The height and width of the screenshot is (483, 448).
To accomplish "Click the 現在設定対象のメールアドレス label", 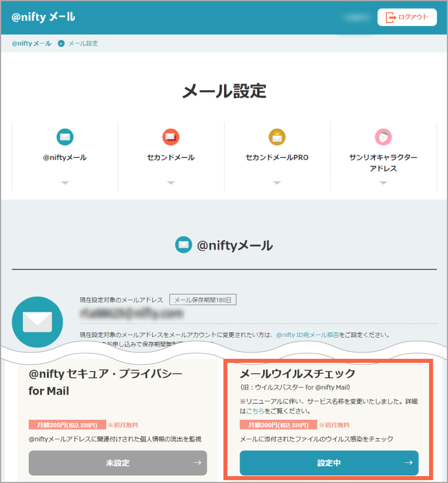I will [x=121, y=300].
